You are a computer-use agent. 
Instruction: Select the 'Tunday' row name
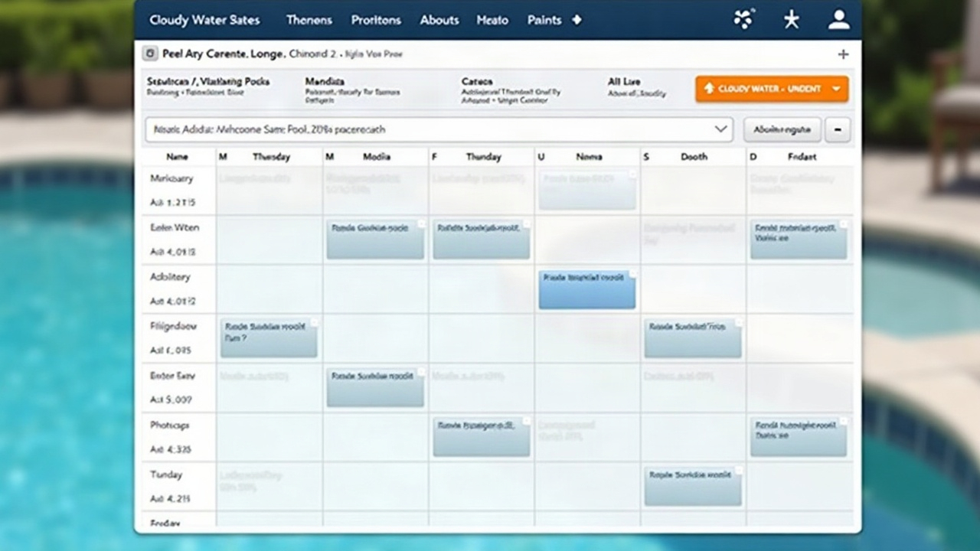click(x=166, y=474)
